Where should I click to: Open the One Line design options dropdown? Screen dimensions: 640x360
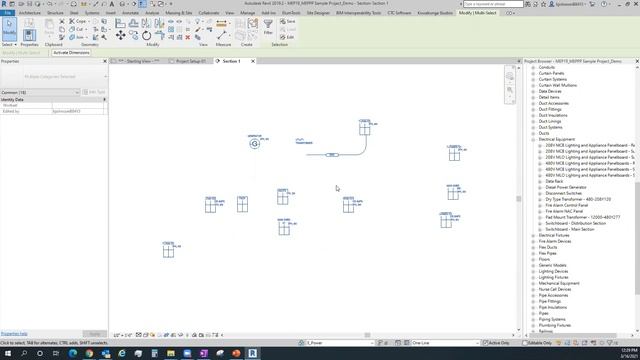point(445,343)
